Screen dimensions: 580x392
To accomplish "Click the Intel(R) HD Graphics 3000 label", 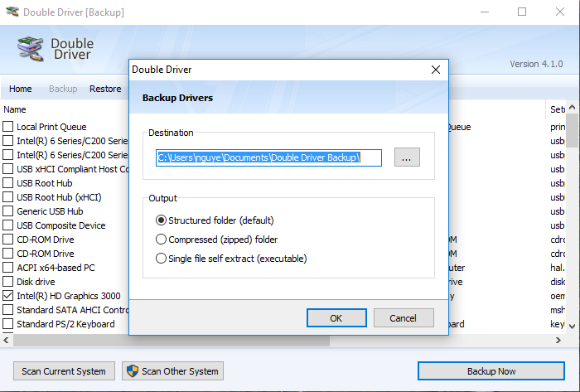I will coord(69,296).
